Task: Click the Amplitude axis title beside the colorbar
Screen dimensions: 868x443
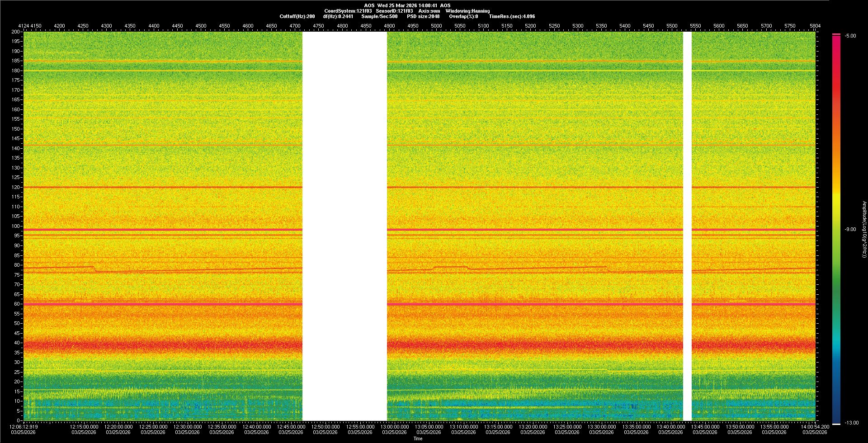Action: point(864,230)
